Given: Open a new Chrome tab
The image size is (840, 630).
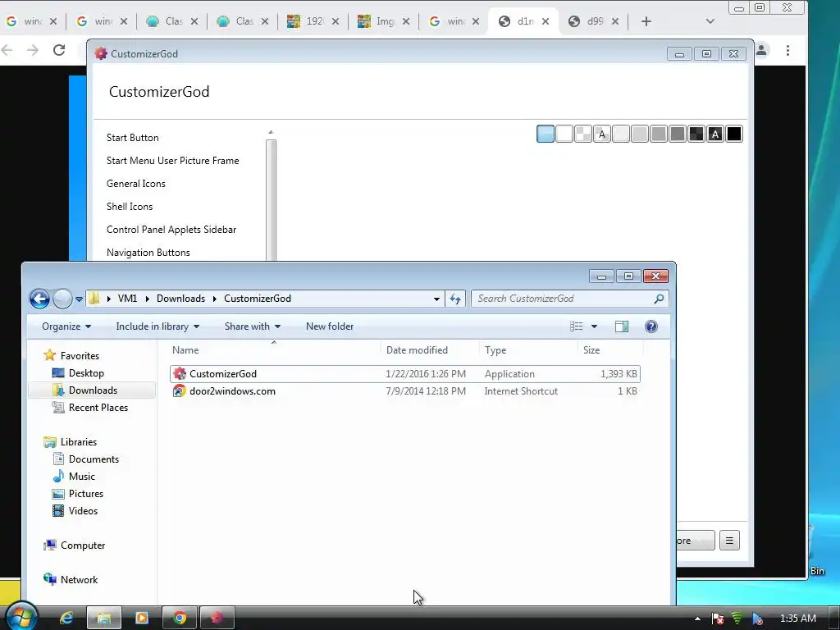Looking at the screenshot, I should 646,21.
